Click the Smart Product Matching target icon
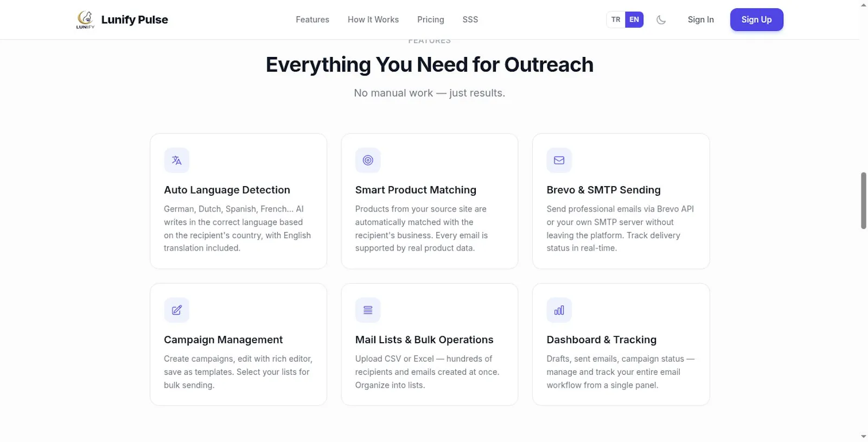Viewport: 868px width, 442px height. pos(368,160)
